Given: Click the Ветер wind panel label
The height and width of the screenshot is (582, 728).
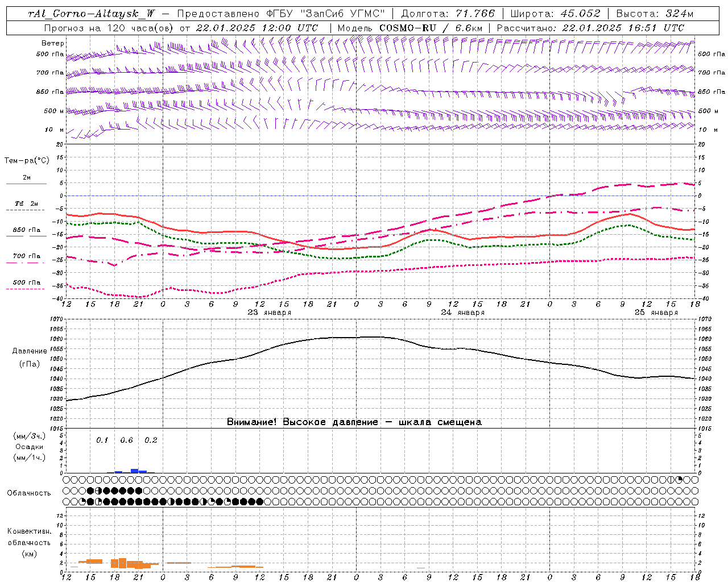Looking at the screenshot, I should click(x=53, y=43).
